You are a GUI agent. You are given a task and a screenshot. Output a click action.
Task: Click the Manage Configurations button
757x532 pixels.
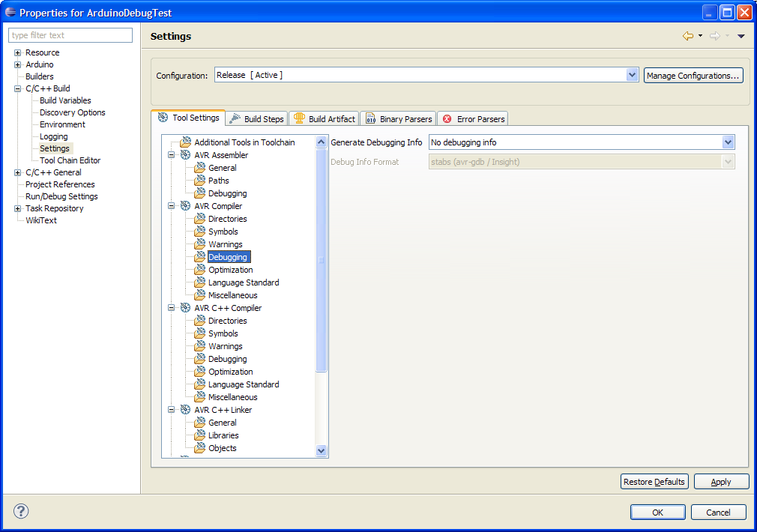(693, 75)
